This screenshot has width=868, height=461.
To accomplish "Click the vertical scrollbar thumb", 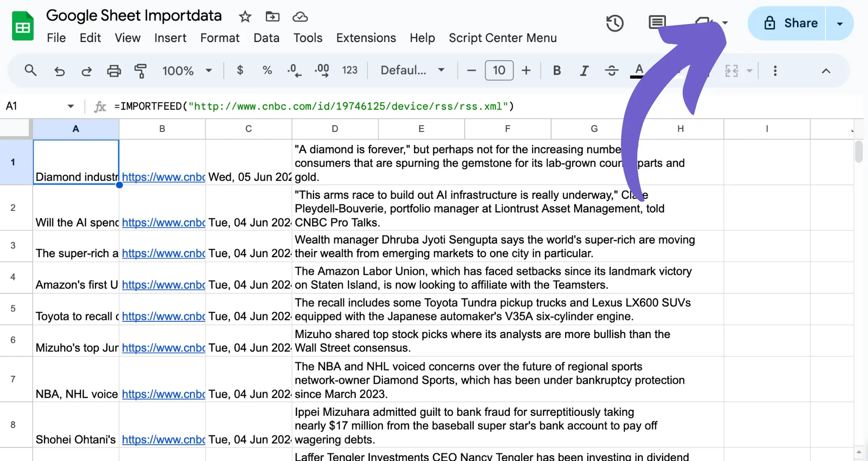I will [x=859, y=151].
